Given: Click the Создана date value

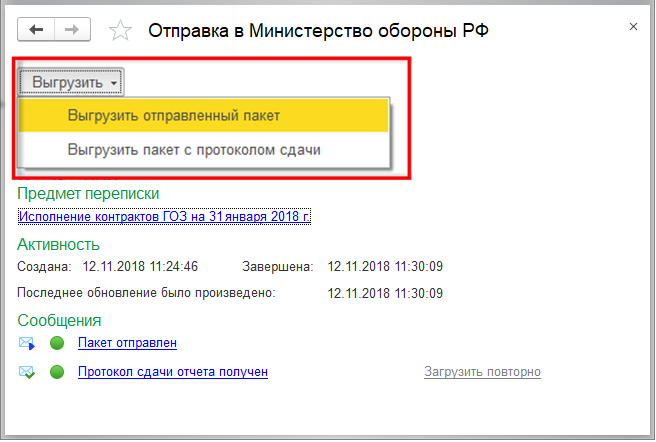Looking at the screenshot, I should point(140,267).
